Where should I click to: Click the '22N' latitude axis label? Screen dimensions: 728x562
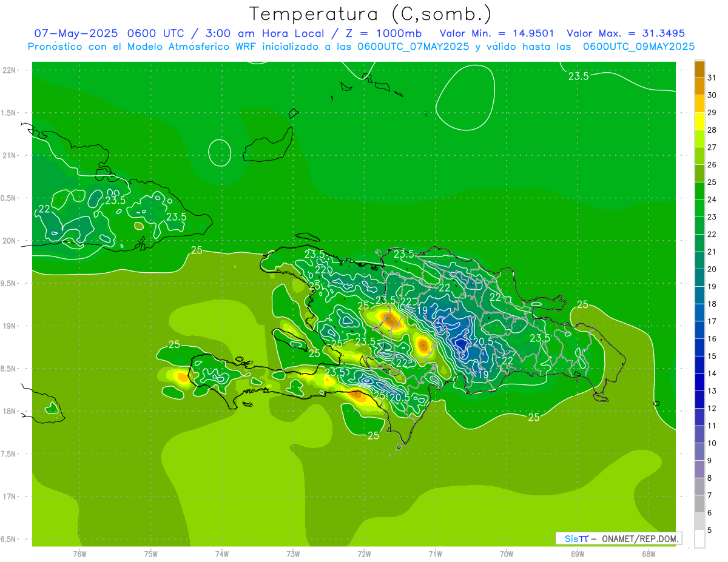point(9,70)
